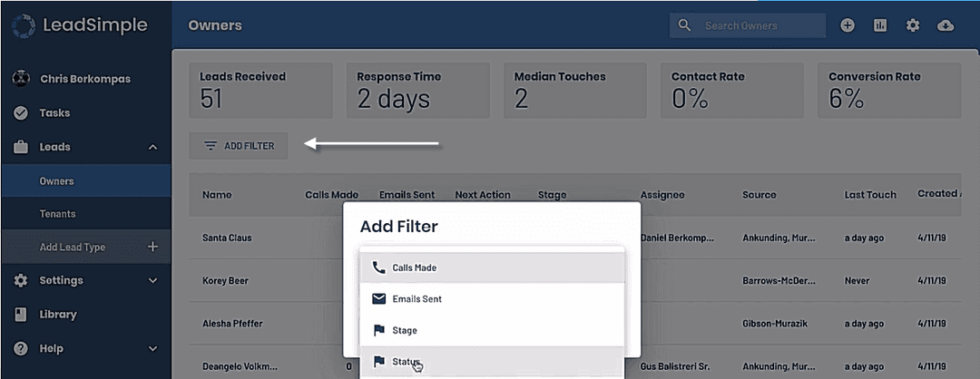The image size is (980, 379).
Task: Click the Help question mark icon
Action: point(21,348)
